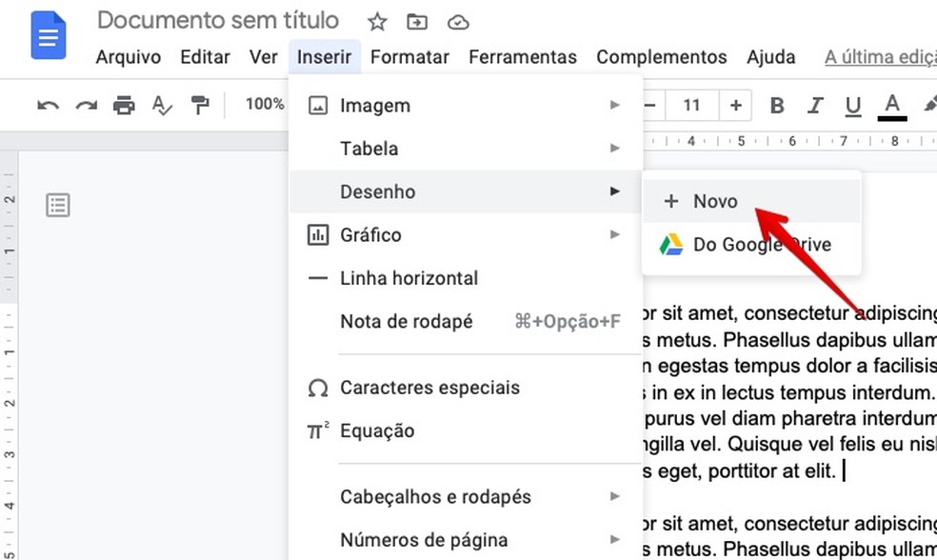Open the document outline icon
This screenshot has height=560, width=937.
pyautogui.click(x=58, y=205)
